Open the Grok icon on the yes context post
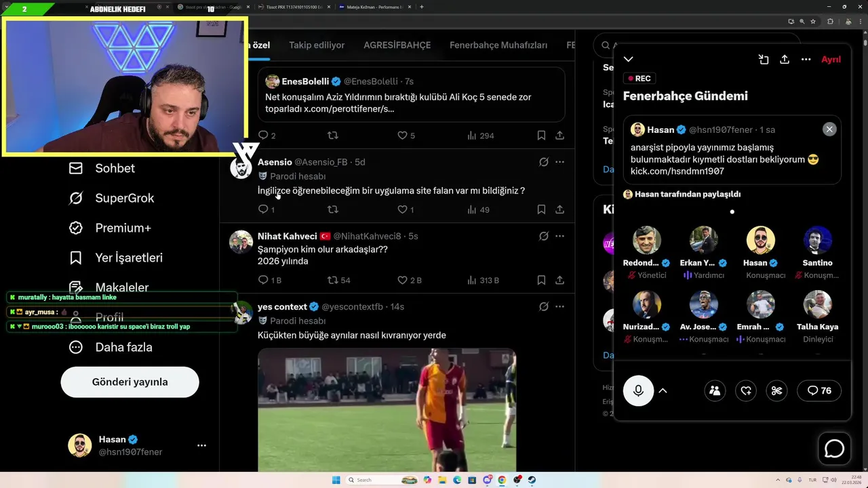This screenshot has height=488, width=868. [x=543, y=307]
